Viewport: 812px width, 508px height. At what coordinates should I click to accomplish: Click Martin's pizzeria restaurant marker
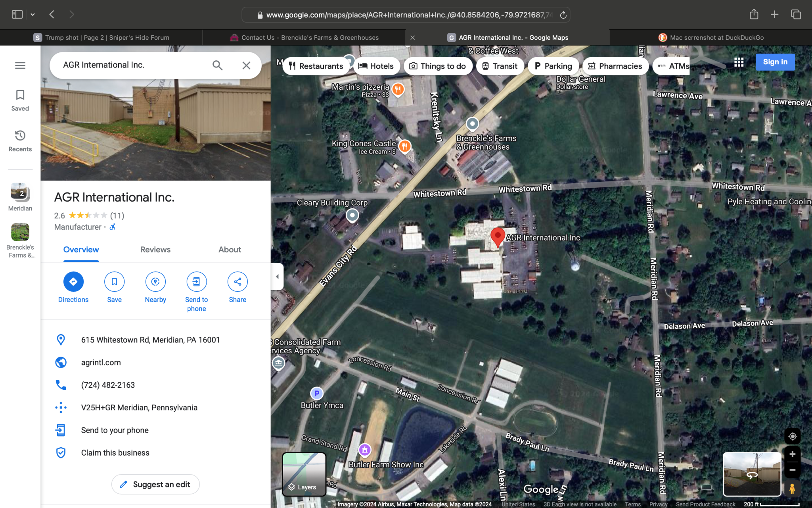coord(398,89)
